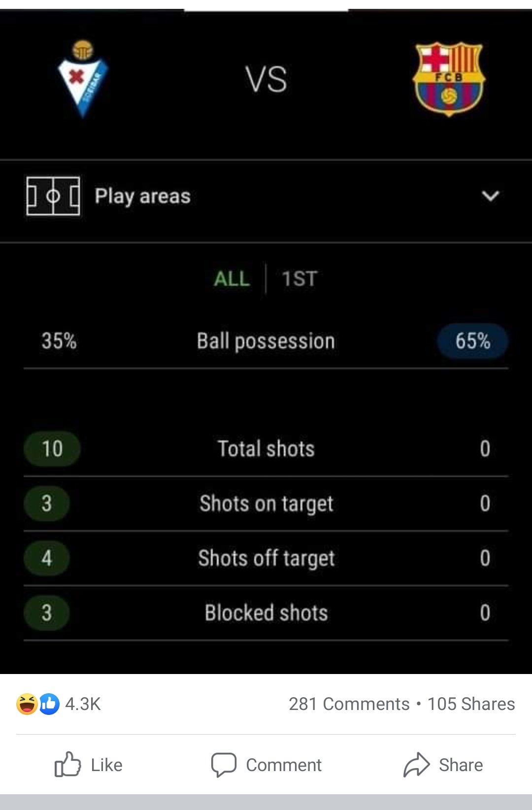
Task: Click the Share arrow icon
Action: (x=417, y=765)
